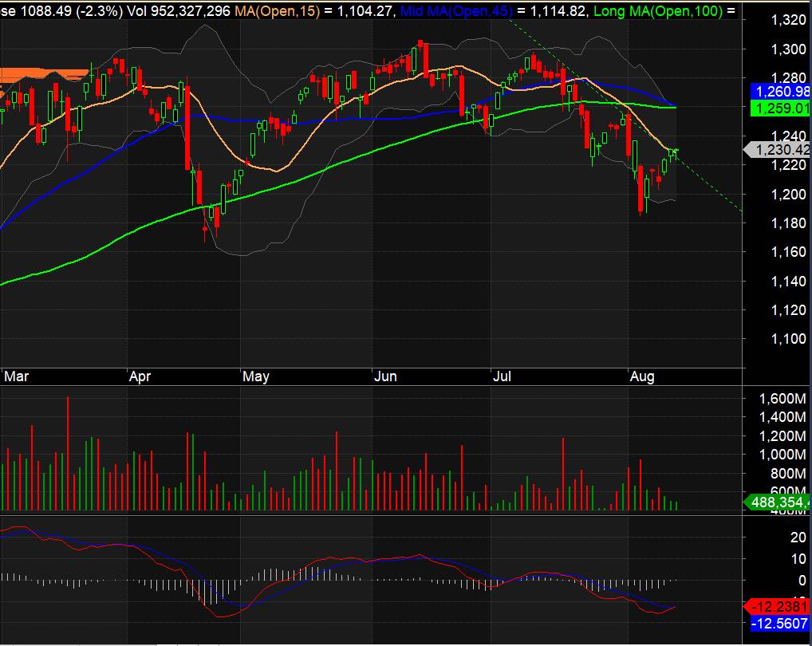
Task: Click the blue 1,260.98 price tag
Action: [780, 92]
